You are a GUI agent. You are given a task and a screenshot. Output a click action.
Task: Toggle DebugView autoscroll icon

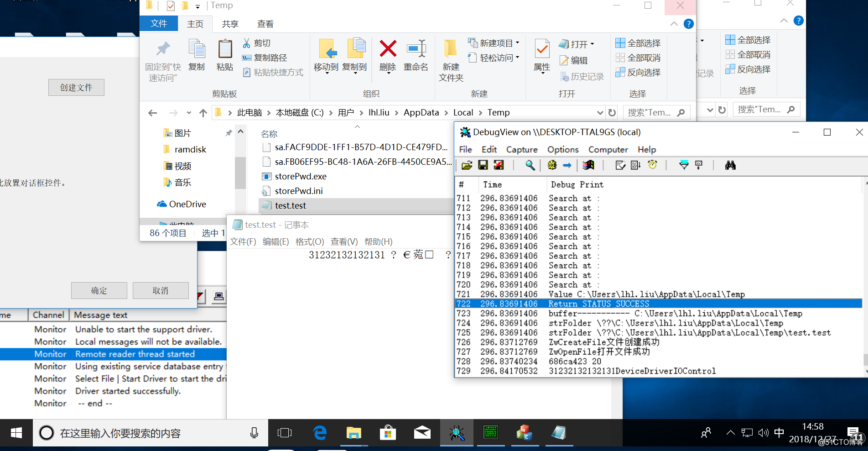(636, 165)
